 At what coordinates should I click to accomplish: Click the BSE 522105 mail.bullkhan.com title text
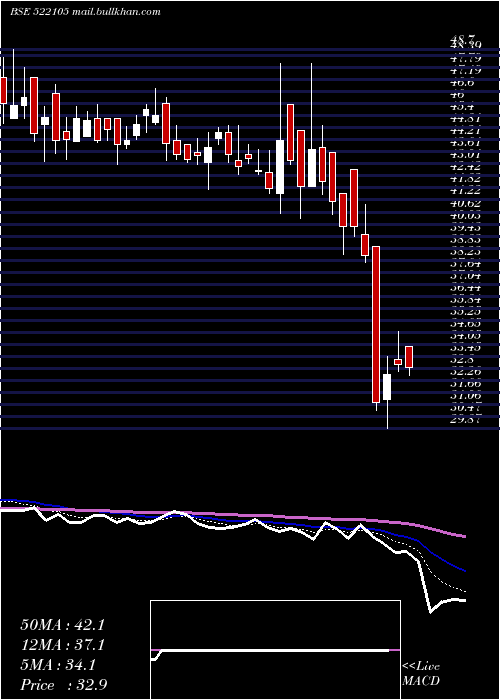[x=85, y=12]
